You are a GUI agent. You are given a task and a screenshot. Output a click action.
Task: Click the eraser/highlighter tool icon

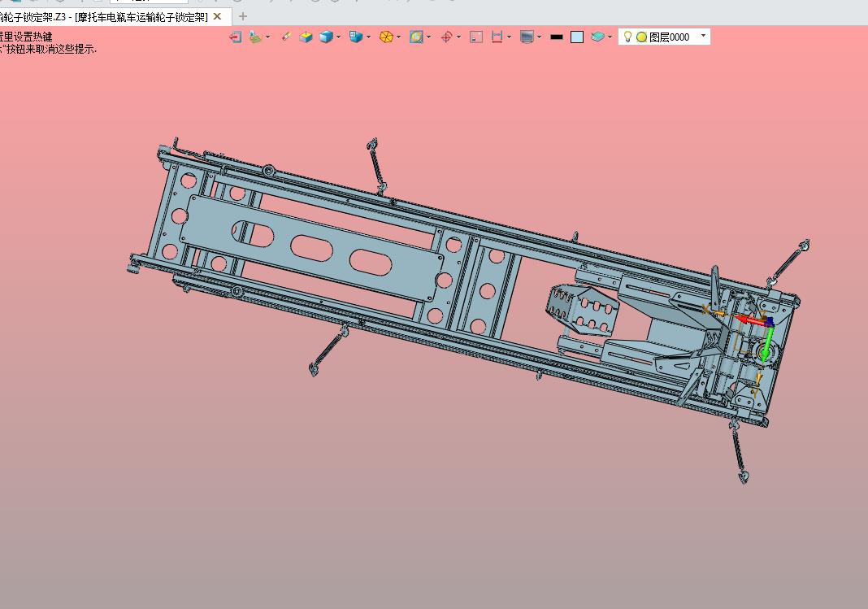point(285,37)
